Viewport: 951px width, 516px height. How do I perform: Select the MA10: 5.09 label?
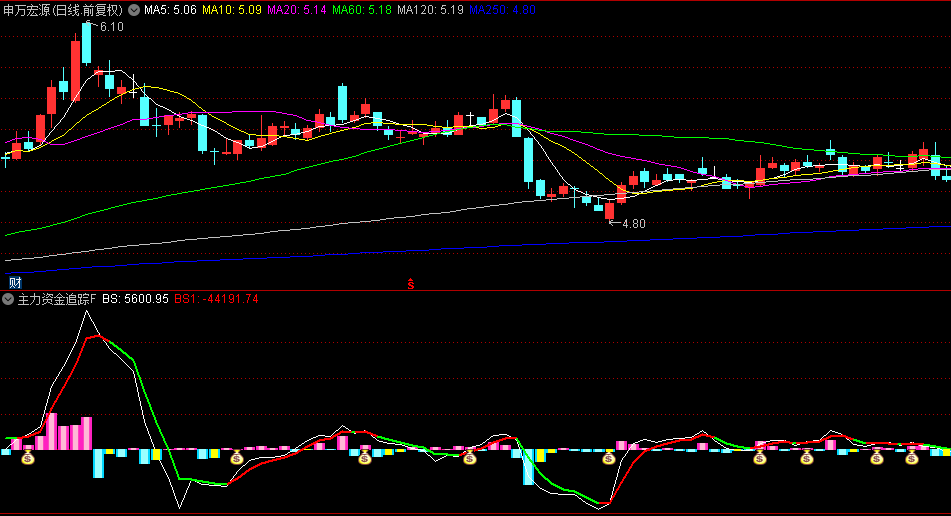click(232, 10)
